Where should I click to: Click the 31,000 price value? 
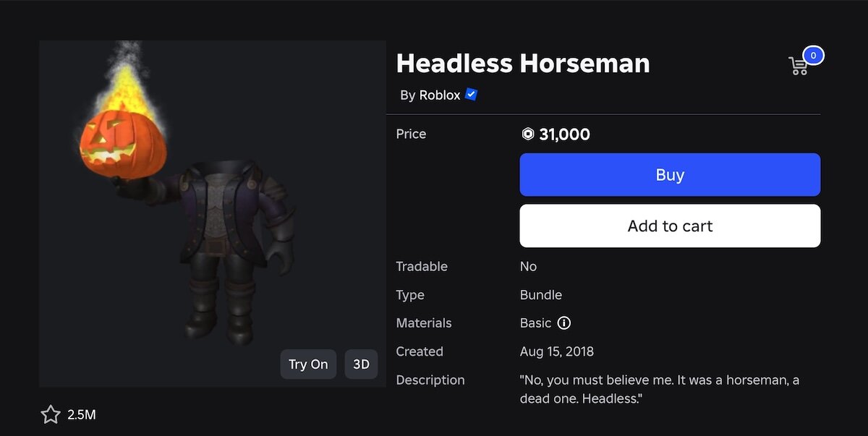click(x=564, y=134)
